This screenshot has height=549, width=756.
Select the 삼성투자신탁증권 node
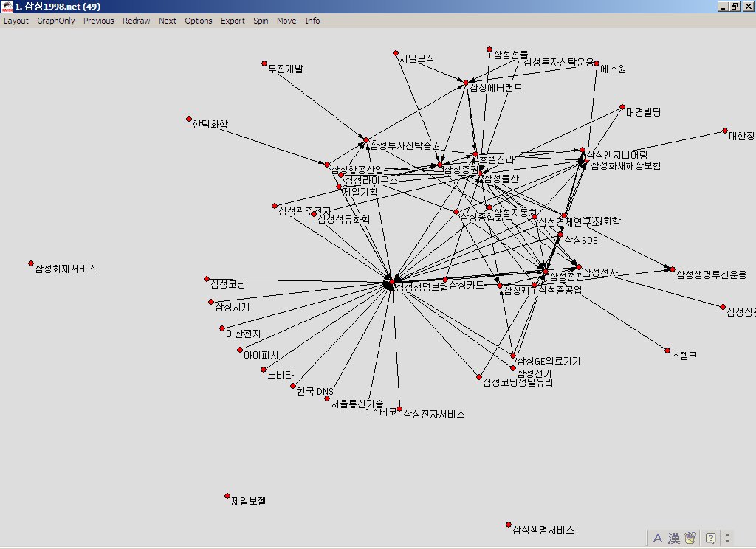(366, 140)
